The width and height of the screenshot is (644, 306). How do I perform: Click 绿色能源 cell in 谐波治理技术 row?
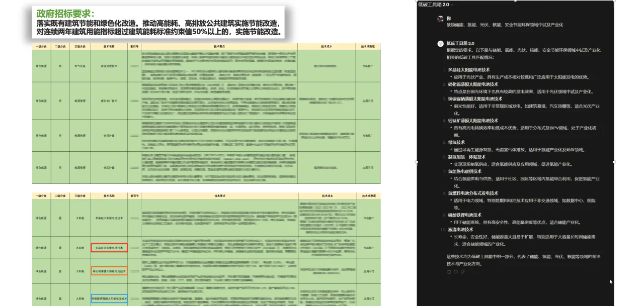[41, 66]
